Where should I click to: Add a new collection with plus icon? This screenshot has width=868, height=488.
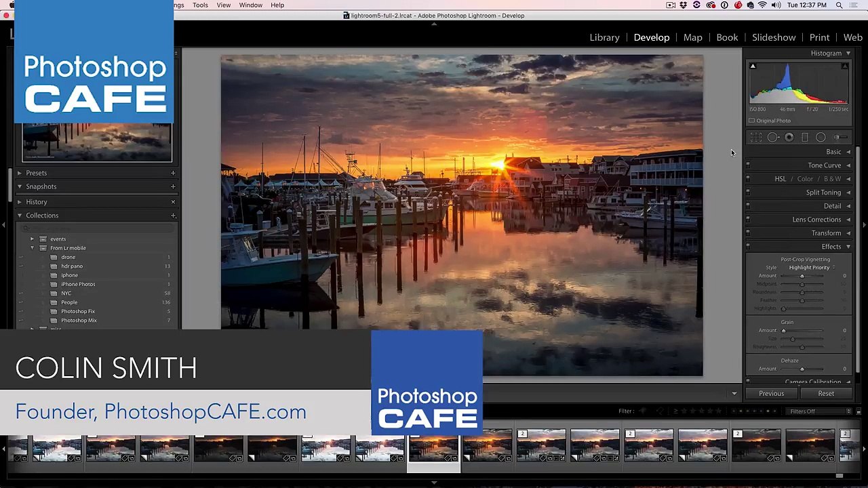click(x=173, y=216)
